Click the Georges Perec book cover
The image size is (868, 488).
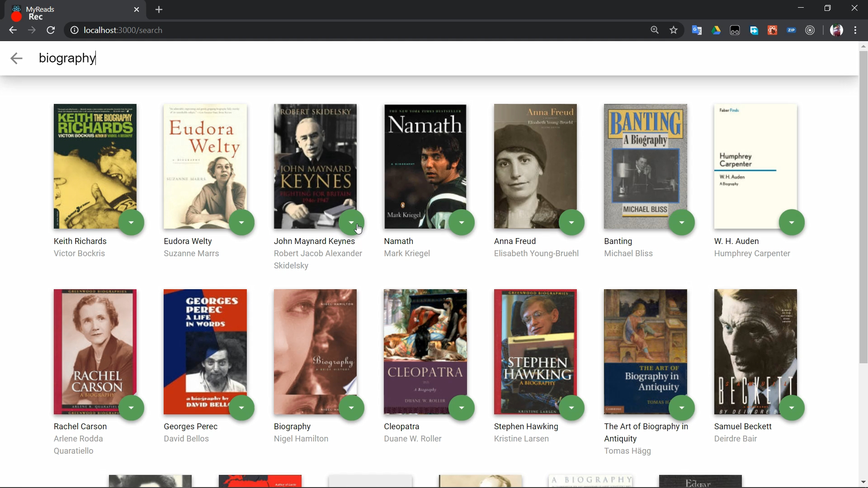click(205, 352)
